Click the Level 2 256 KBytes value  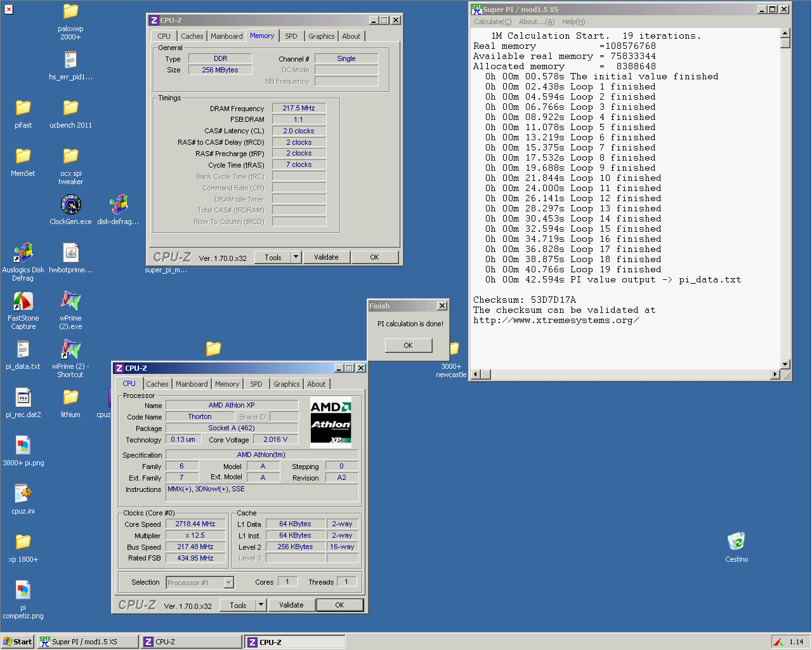pos(295,547)
